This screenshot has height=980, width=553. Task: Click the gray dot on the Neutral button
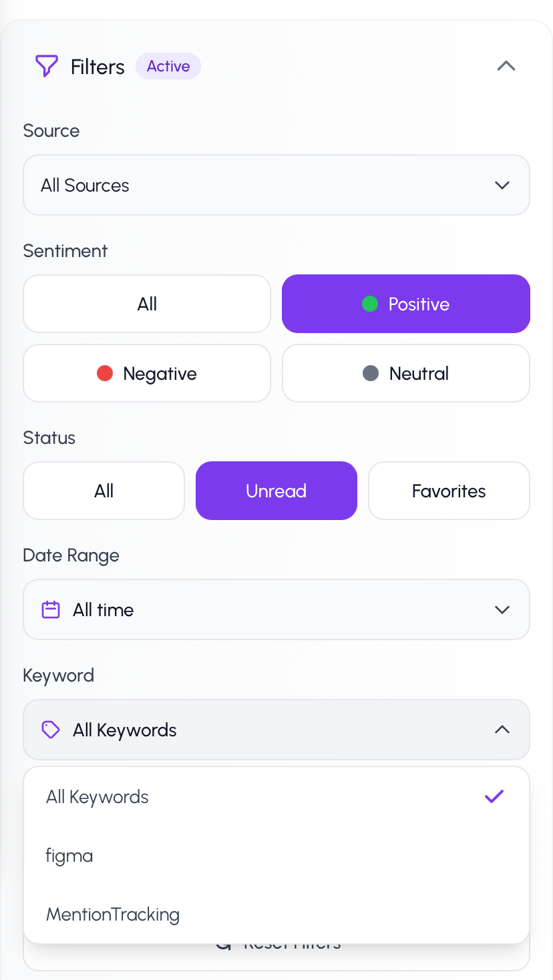[x=370, y=373]
